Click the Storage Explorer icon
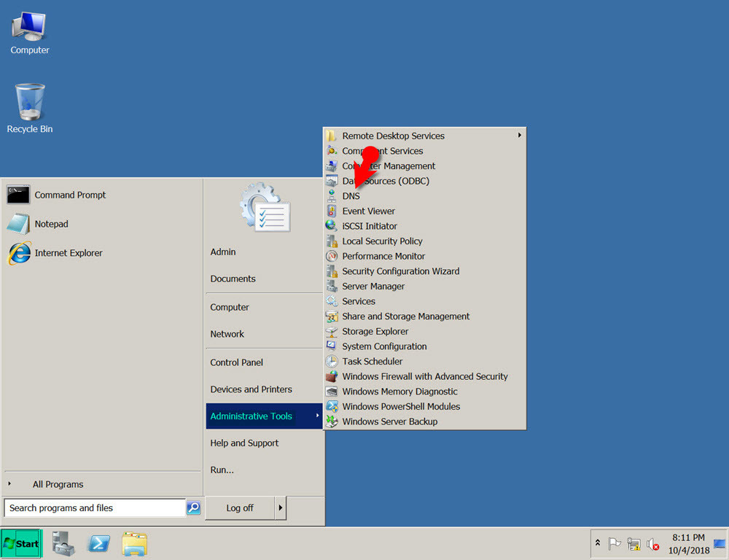729x560 pixels. (x=331, y=331)
